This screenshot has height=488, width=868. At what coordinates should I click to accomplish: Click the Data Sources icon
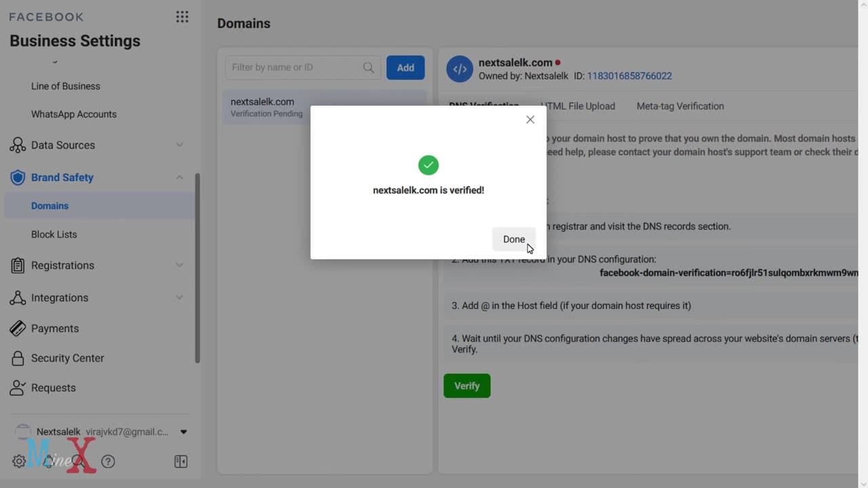pyautogui.click(x=18, y=145)
